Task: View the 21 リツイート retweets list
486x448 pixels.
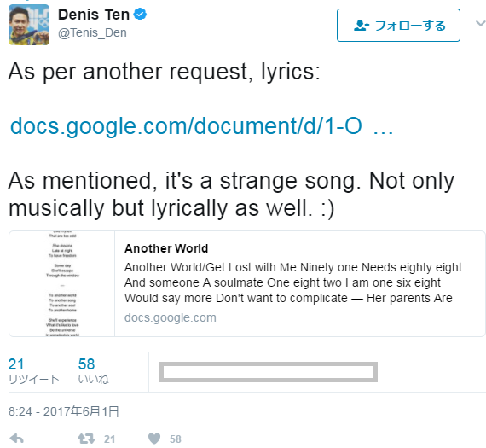Action: pyautogui.click(x=33, y=371)
